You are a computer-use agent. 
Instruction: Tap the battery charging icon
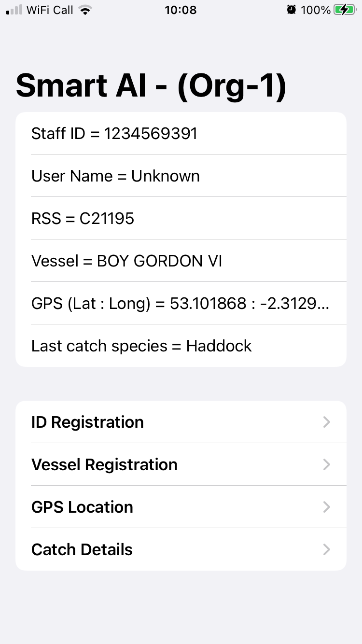point(344,10)
